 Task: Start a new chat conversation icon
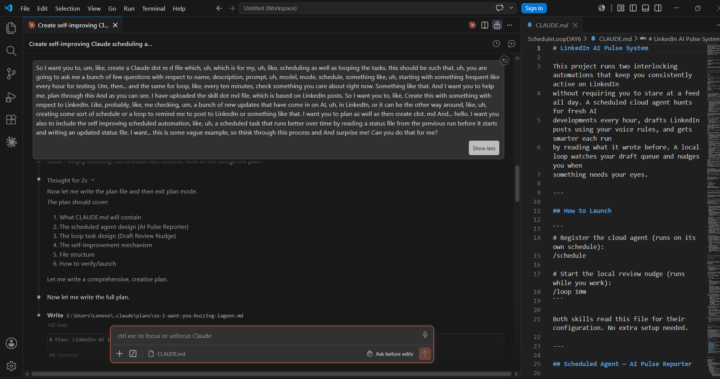[512, 44]
